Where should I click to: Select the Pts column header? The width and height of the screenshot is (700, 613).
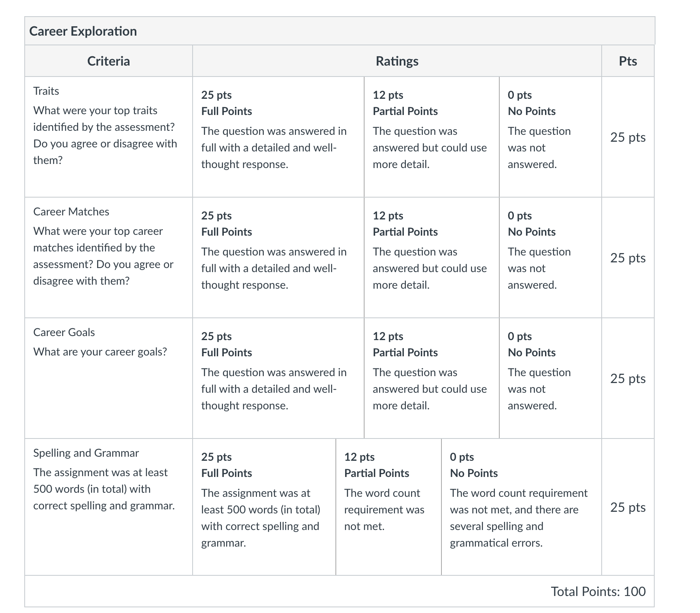(x=628, y=61)
